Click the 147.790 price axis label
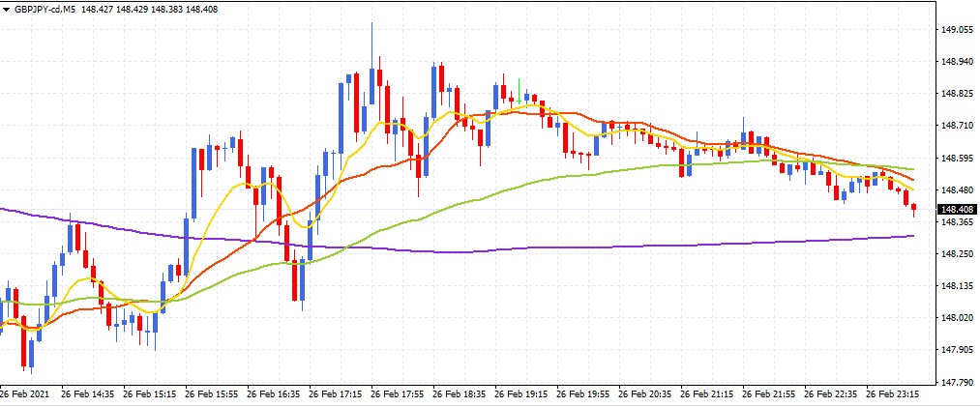 956,382
